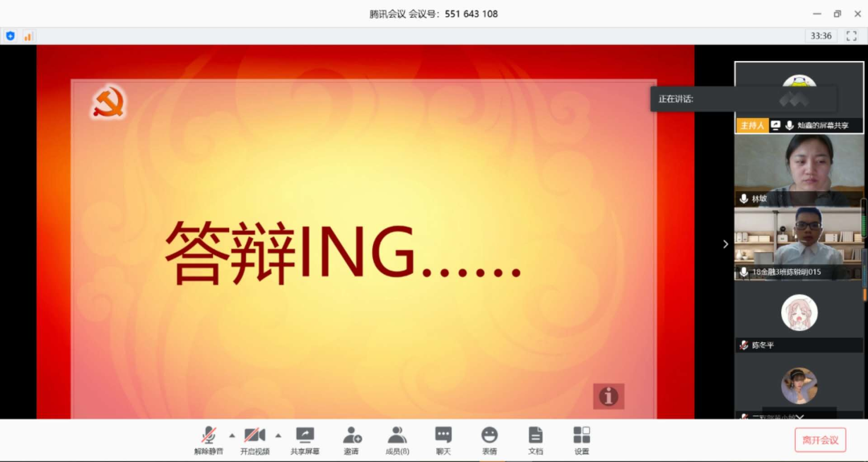868x462 pixels.
Task: Click the orange network signal icon
Action: (28, 36)
